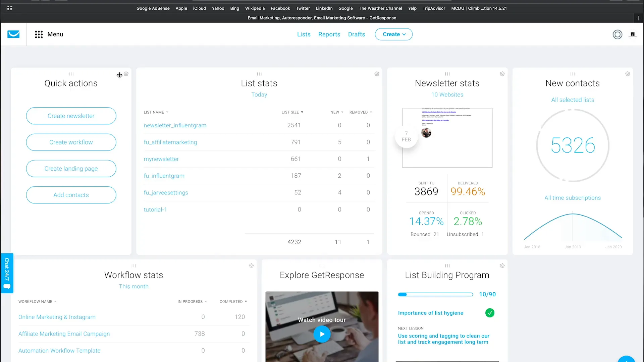Open the Menu panel icon
Image resolution: width=644 pixels, height=362 pixels.
pyautogui.click(x=39, y=34)
